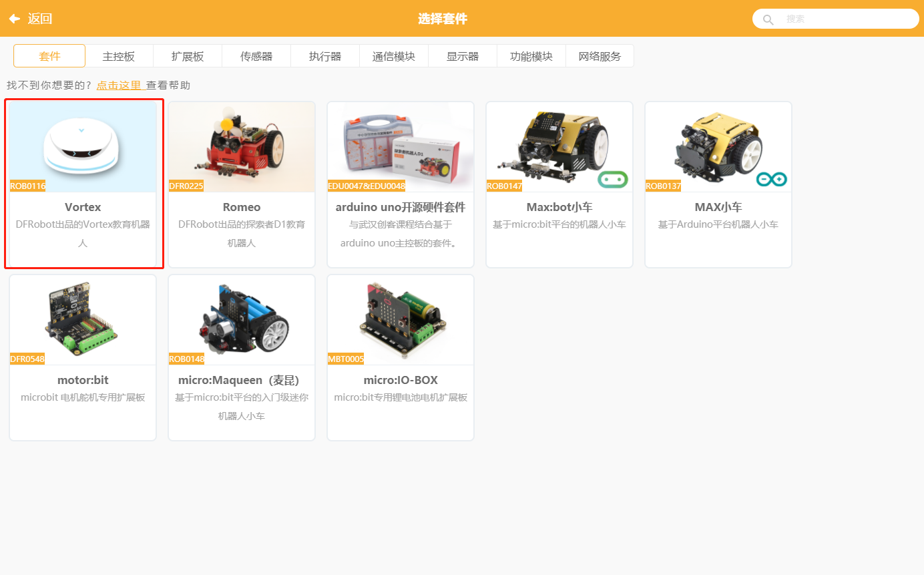Open the 显示器 tab

[463, 56]
